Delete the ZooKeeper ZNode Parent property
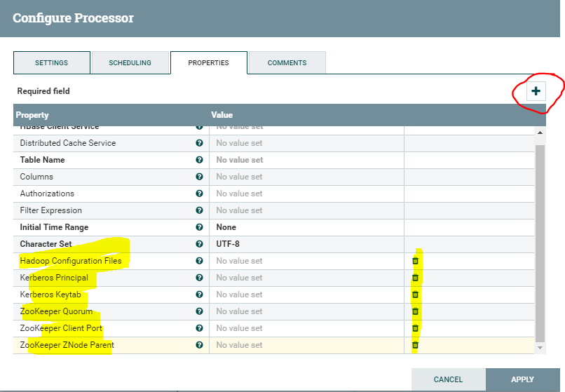Viewport: 565px width, 392px height. pos(416,345)
